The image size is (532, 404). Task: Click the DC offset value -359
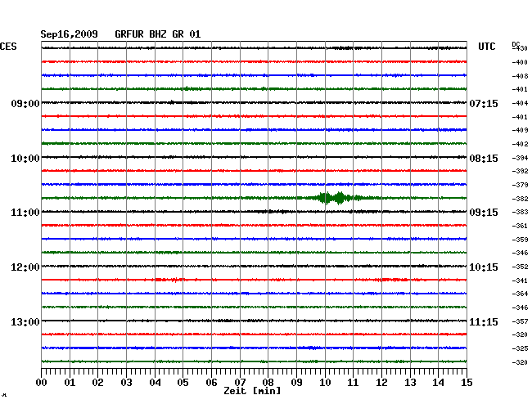pos(520,240)
